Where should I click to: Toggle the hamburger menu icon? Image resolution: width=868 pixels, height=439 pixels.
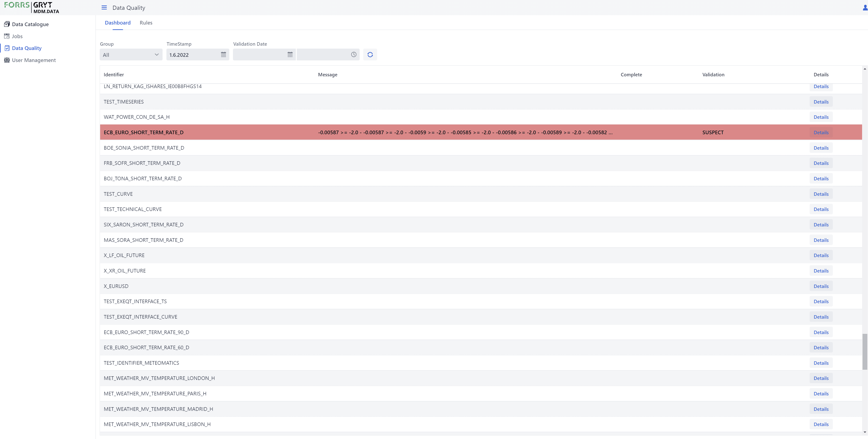coord(104,7)
